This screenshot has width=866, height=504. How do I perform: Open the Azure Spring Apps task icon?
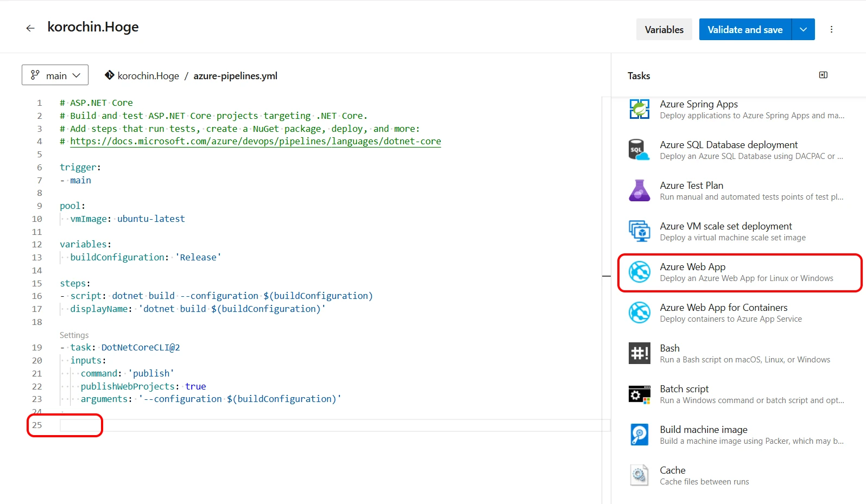coord(639,109)
